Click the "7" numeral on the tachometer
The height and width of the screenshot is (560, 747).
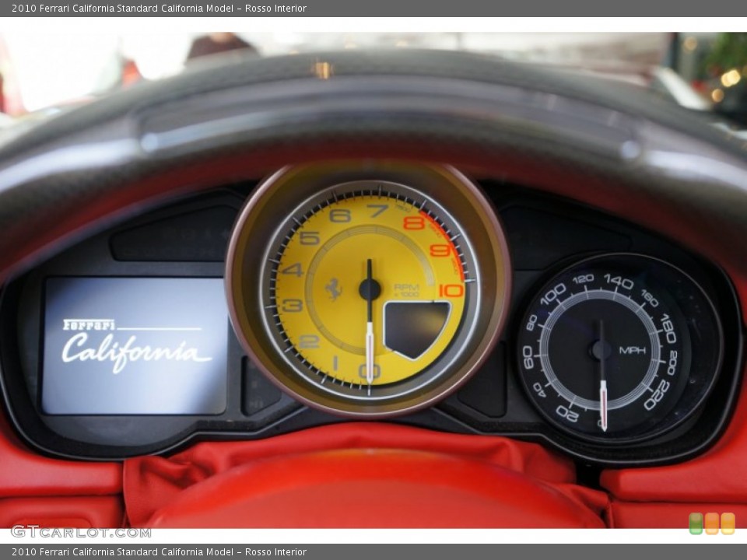[x=378, y=211]
